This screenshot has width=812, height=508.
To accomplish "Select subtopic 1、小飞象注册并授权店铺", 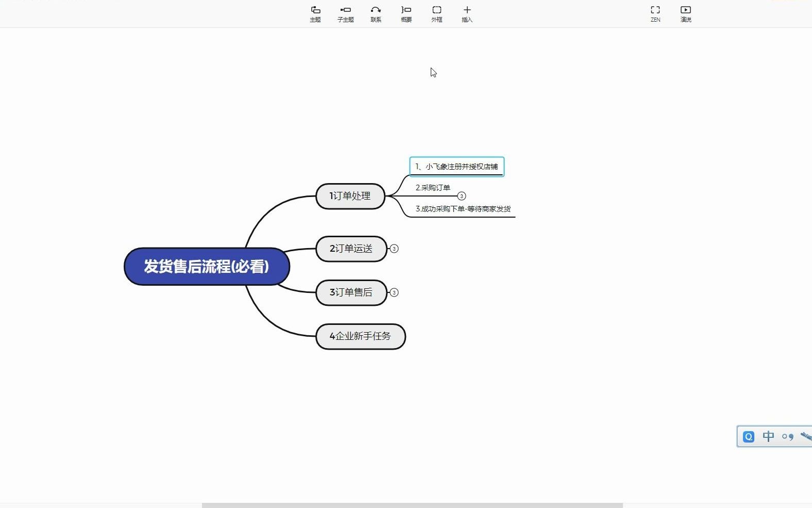I will tap(456, 167).
